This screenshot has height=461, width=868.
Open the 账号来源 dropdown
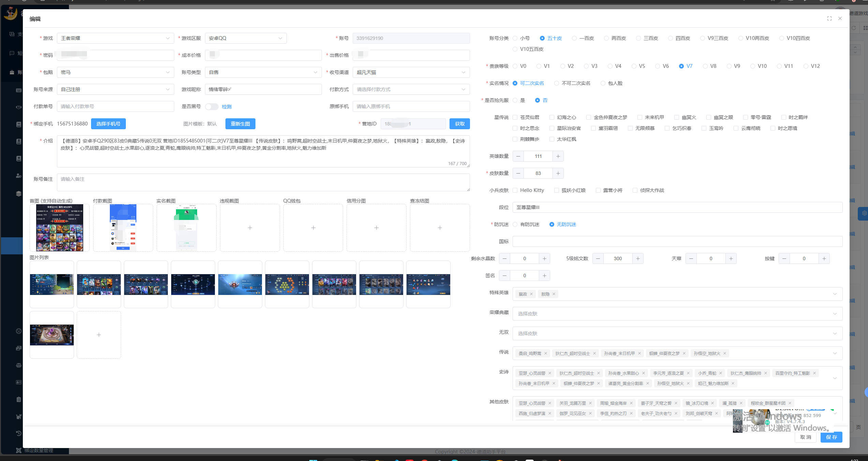[116, 89]
